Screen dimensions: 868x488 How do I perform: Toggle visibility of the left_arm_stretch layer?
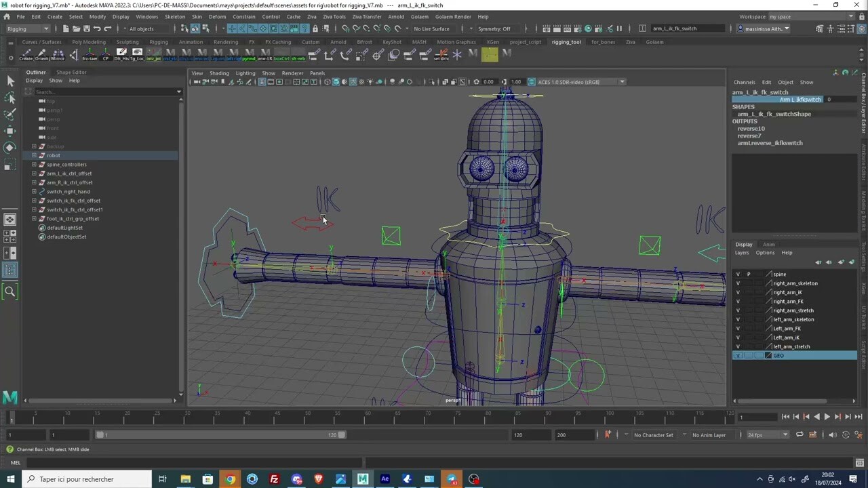click(x=738, y=346)
